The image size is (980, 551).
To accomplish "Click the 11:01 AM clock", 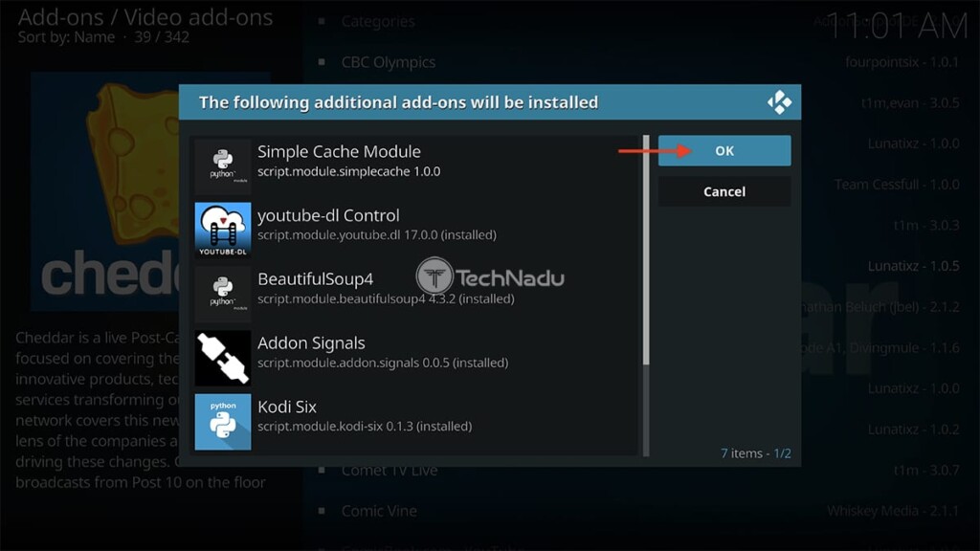I will coord(897,27).
